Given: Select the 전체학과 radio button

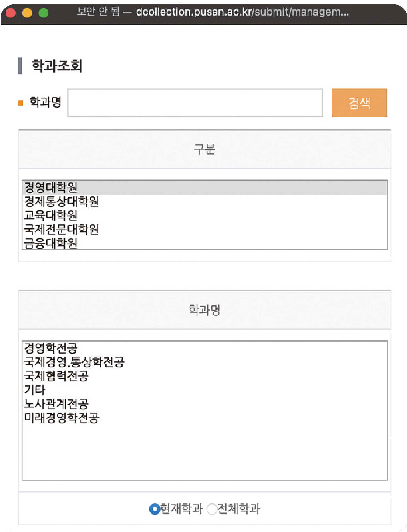Looking at the screenshot, I should (212, 509).
